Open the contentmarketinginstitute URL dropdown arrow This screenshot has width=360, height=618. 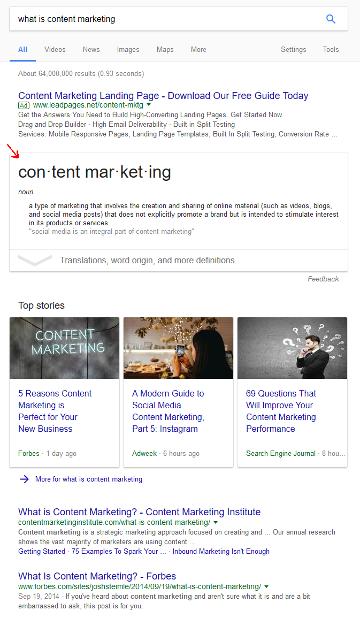[215, 522]
